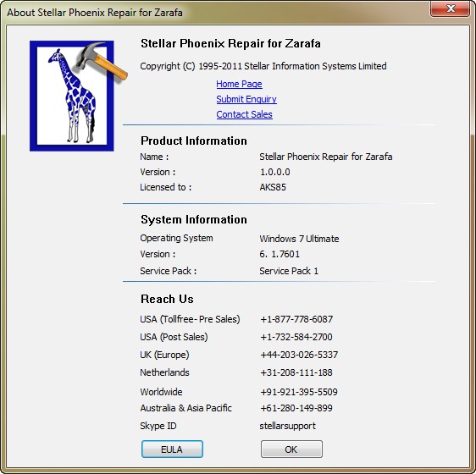
Task: Click the Worldwide number +91-921-395-5509
Action: coord(299,392)
